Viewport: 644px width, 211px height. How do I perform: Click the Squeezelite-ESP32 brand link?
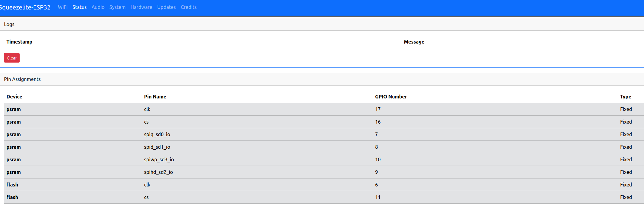25,7
